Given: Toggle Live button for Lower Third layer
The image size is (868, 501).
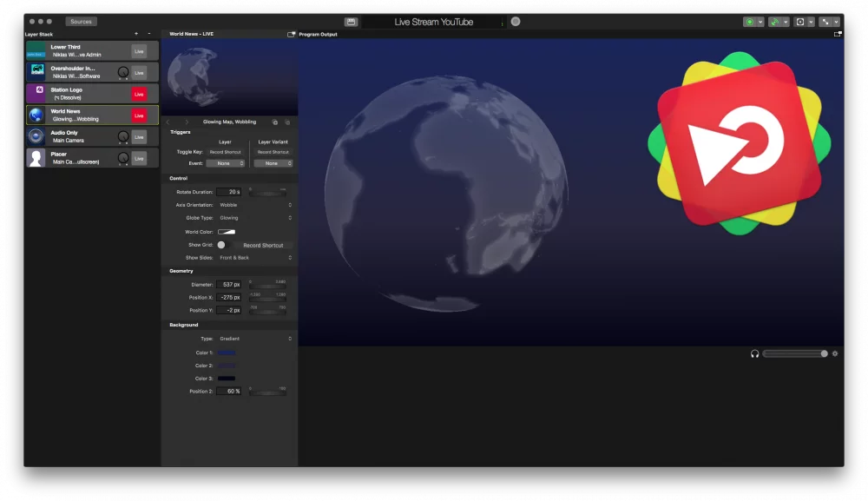Looking at the screenshot, I should 139,51.
